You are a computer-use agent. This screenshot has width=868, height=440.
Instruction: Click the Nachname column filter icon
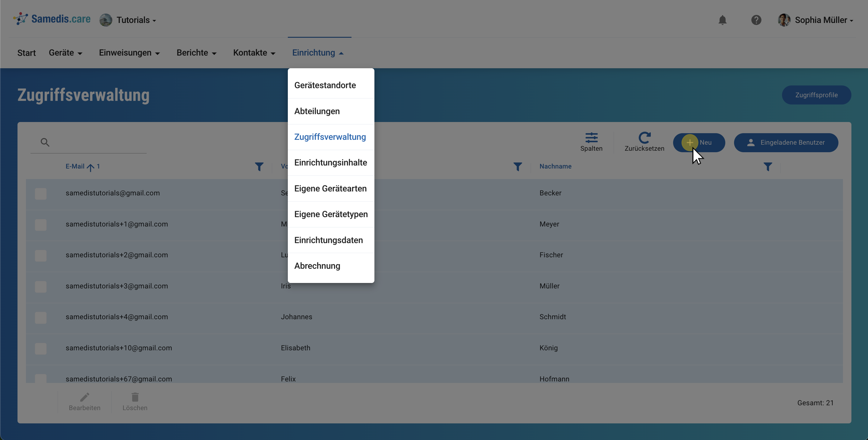[768, 167]
